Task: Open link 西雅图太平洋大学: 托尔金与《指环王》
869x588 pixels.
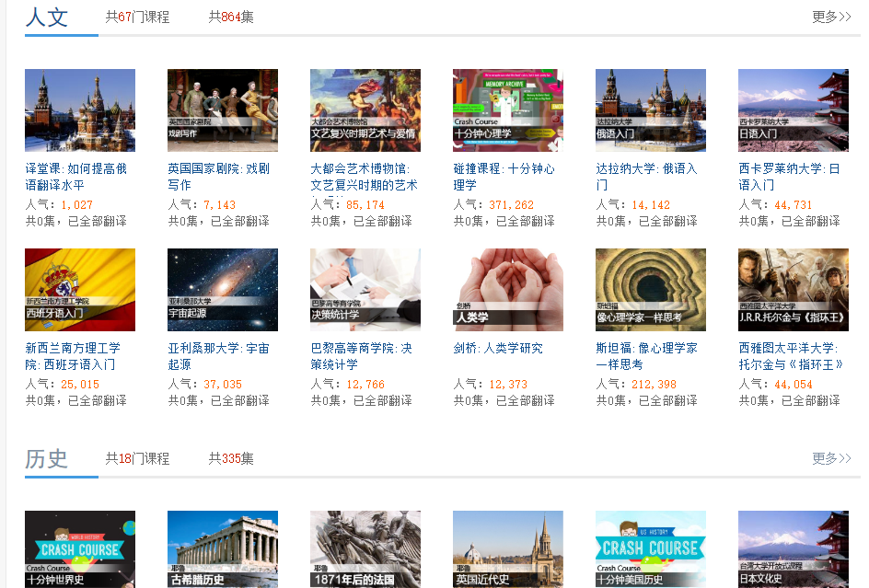Action: [x=792, y=356]
